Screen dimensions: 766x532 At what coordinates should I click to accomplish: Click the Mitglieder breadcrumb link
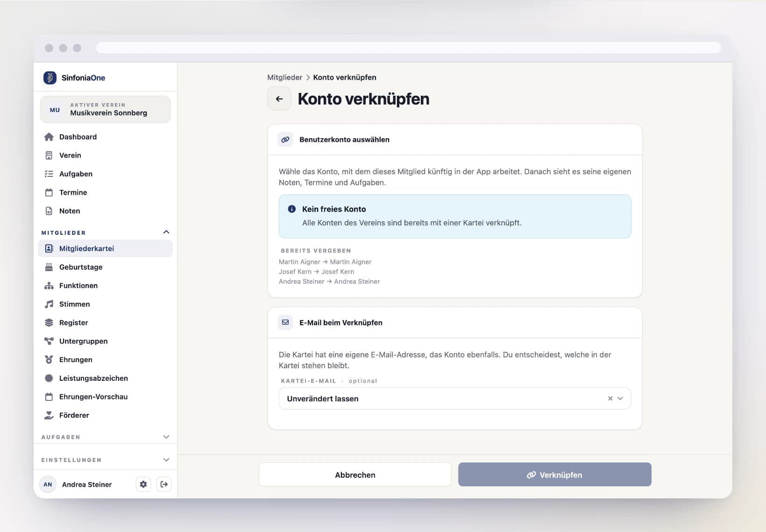pyautogui.click(x=284, y=77)
